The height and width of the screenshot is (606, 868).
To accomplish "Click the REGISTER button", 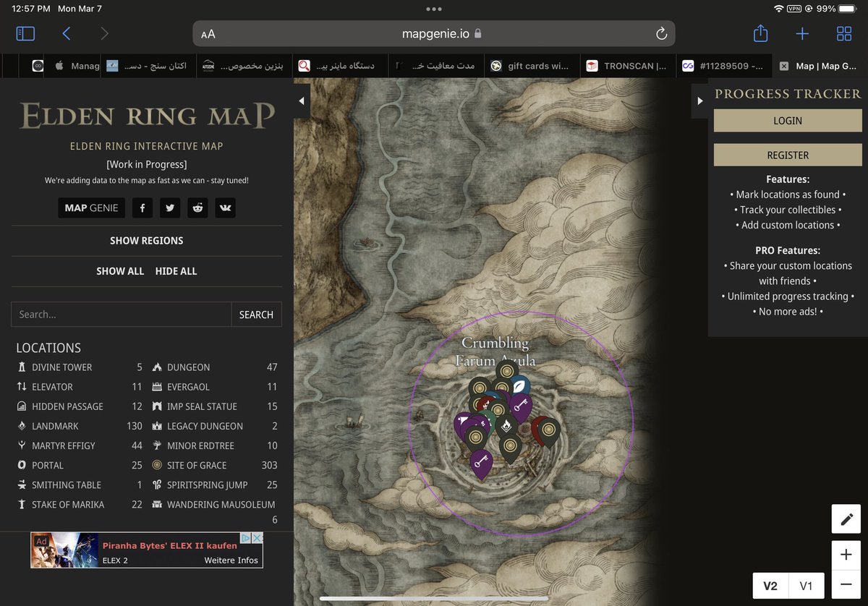I will click(x=788, y=155).
